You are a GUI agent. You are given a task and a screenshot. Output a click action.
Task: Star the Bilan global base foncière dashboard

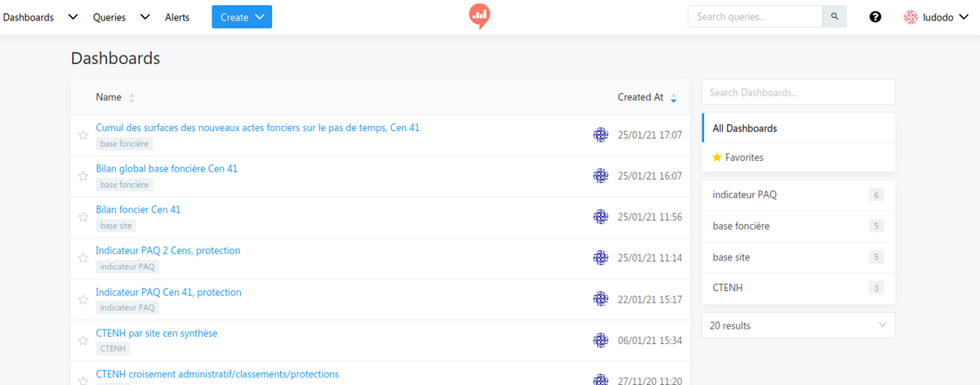(x=82, y=176)
